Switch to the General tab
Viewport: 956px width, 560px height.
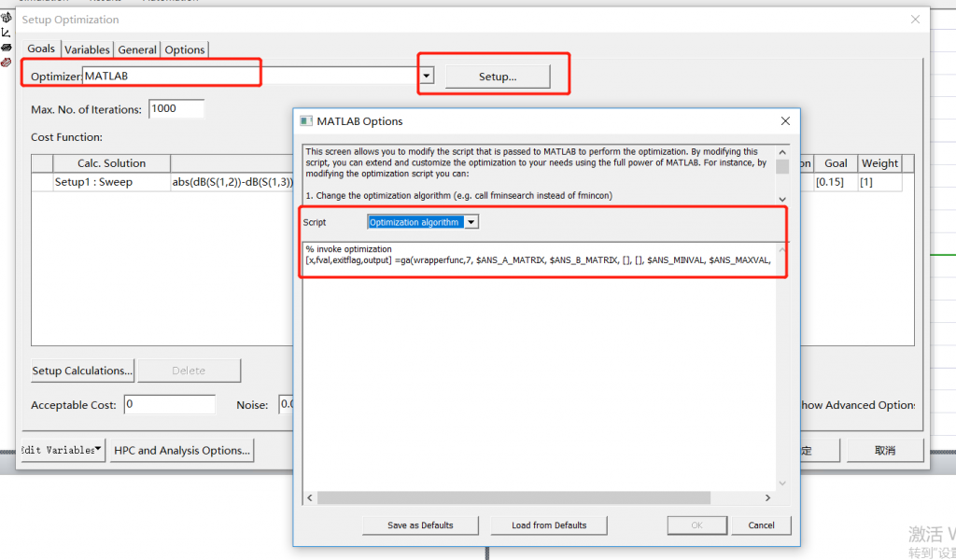(137, 49)
